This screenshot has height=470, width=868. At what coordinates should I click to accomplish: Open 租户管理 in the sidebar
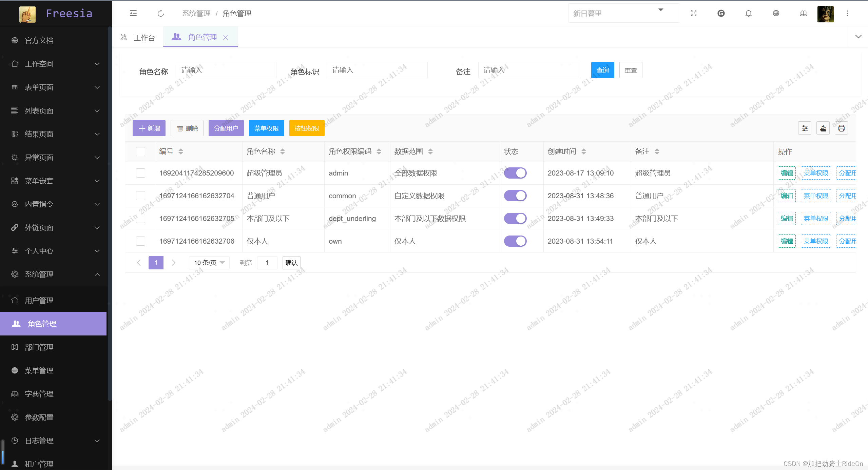54,463
